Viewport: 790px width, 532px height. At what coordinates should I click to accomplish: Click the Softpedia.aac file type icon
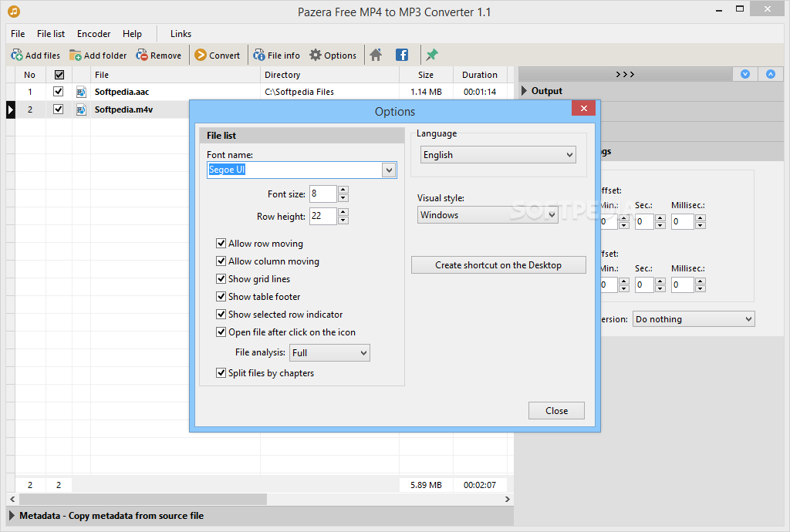point(81,92)
